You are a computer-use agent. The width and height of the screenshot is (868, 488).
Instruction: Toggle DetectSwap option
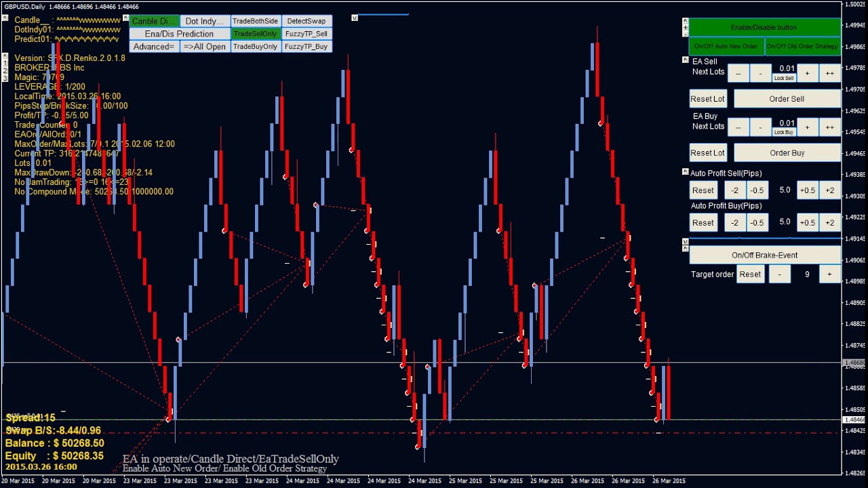[x=307, y=22]
